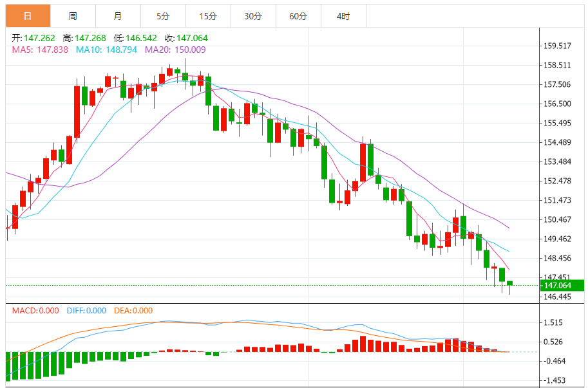The width and height of the screenshot is (588, 388).
Task: Click the MA10: 148.794 label
Action: (x=106, y=50)
